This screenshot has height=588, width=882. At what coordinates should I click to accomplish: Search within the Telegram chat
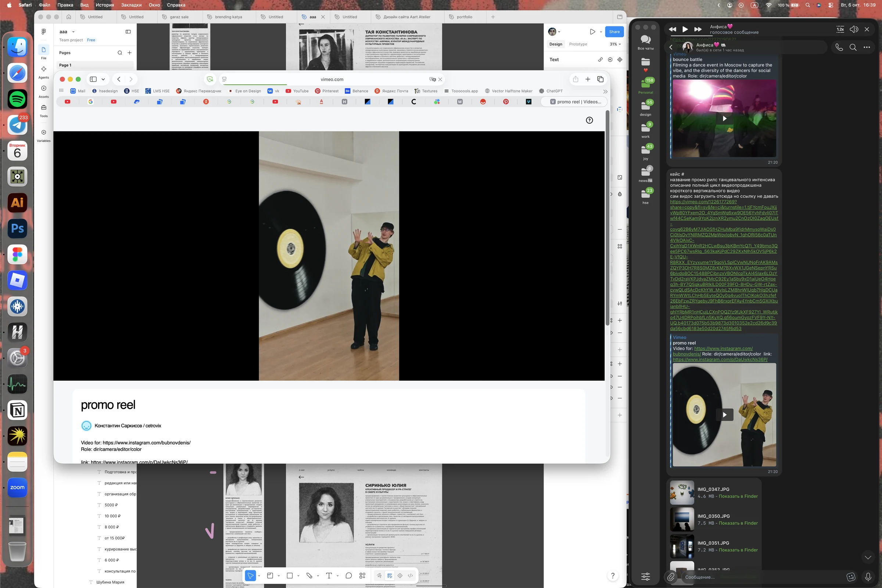(x=853, y=47)
